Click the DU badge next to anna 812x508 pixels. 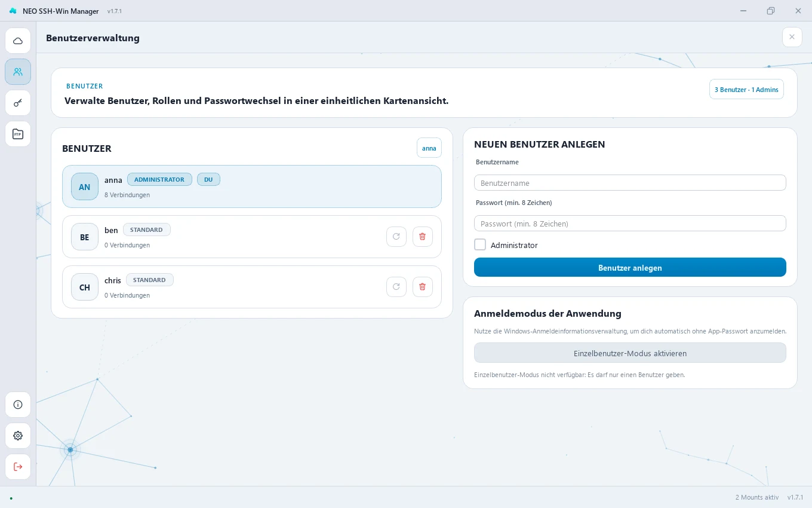pyautogui.click(x=208, y=179)
